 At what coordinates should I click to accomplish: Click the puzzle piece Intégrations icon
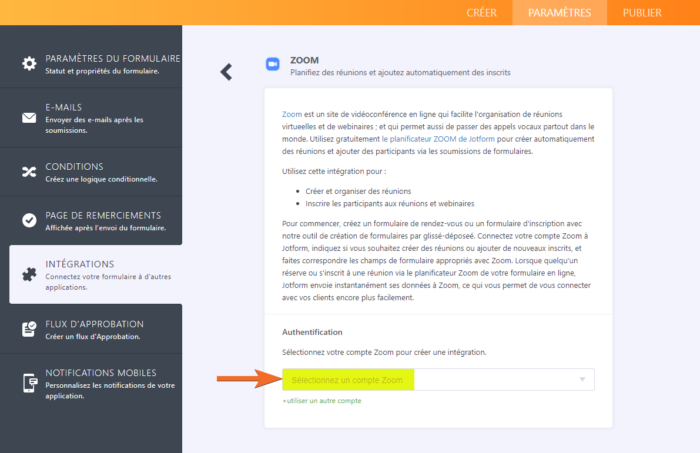(x=29, y=274)
